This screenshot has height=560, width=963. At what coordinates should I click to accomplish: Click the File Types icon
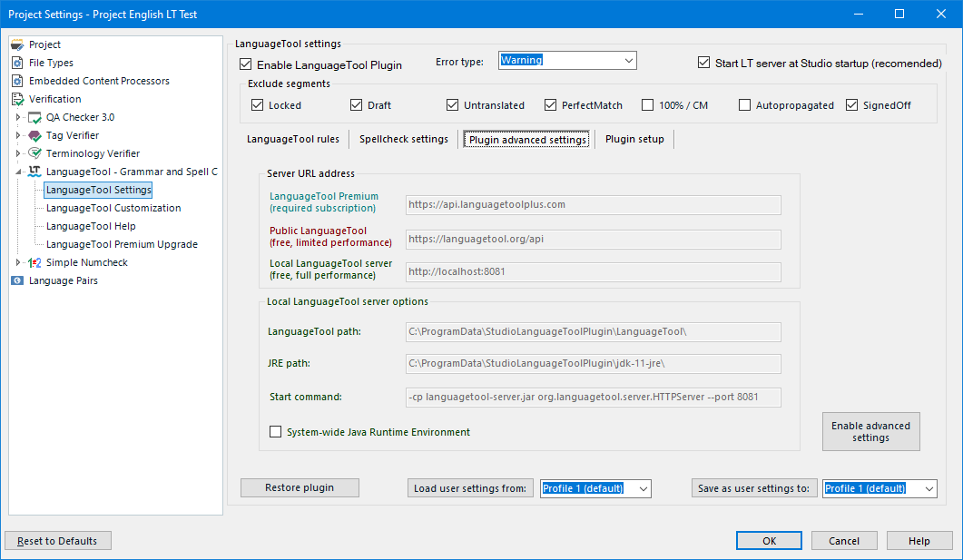17,63
